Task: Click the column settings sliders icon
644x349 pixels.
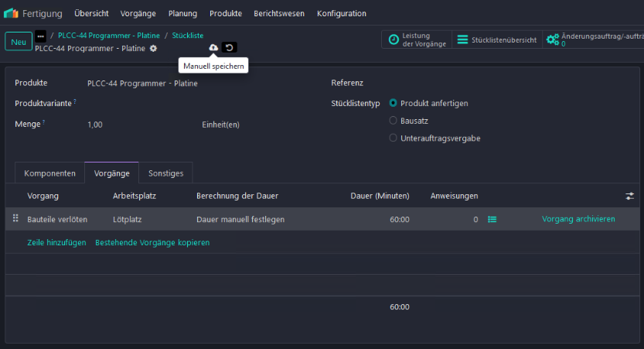Action: tap(629, 196)
